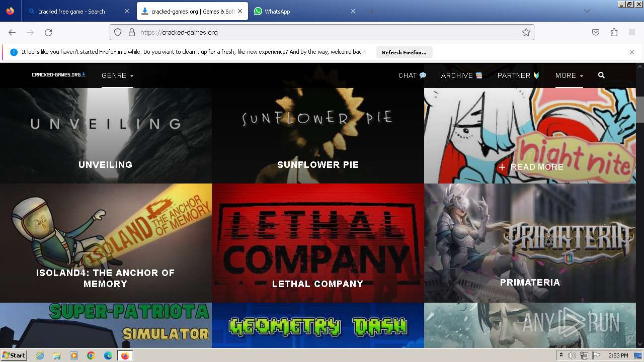Expand the GENRE dropdown menu
This screenshot has height=362, width=644.
coord(117,75)
